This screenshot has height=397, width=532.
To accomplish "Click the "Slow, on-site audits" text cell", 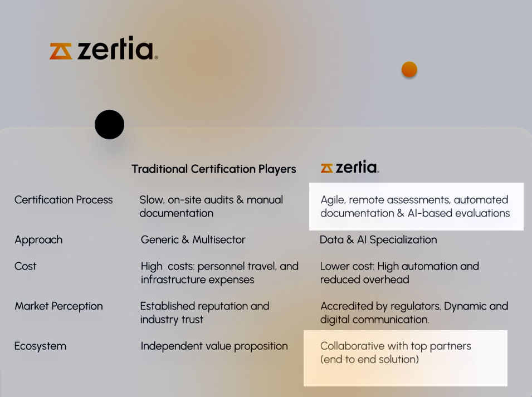I will click(x=211, y=206).
